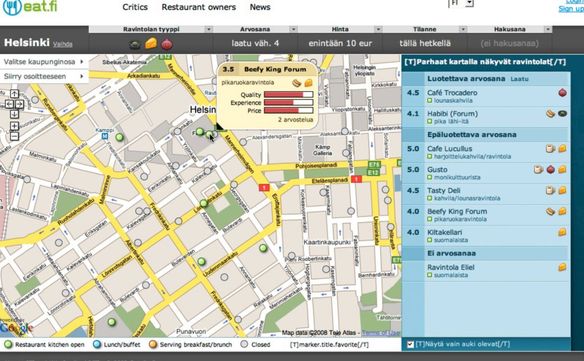Viewport: 584px width, 361px height.
Task: Open Gusto from the restaurant list
Action: click(437, 170)
